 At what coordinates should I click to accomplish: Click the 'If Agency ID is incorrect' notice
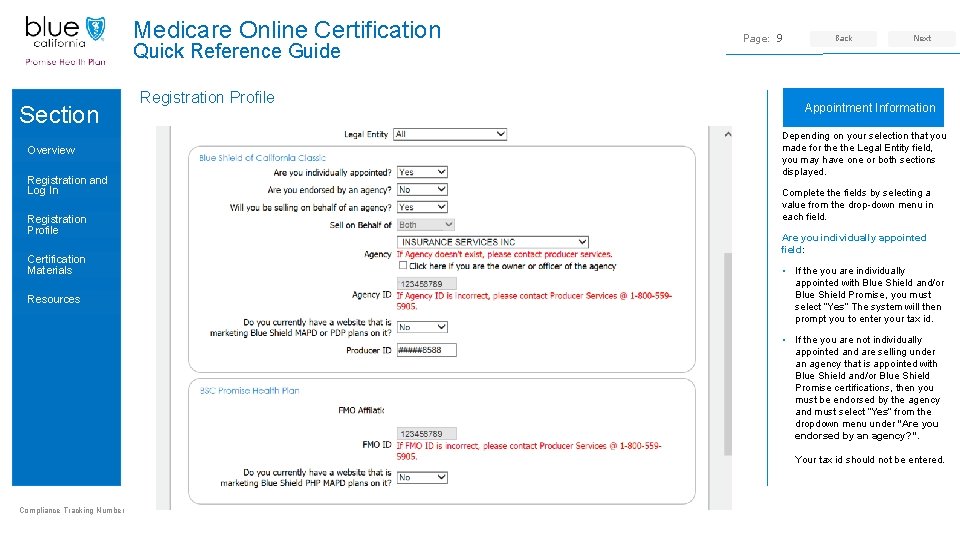point(534,301)
